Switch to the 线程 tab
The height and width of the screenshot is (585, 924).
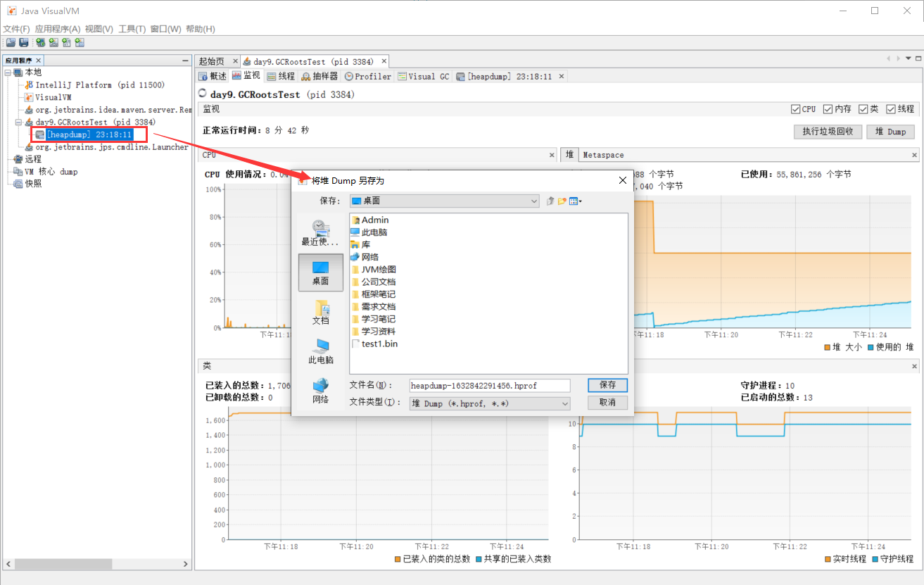[281, 76]
